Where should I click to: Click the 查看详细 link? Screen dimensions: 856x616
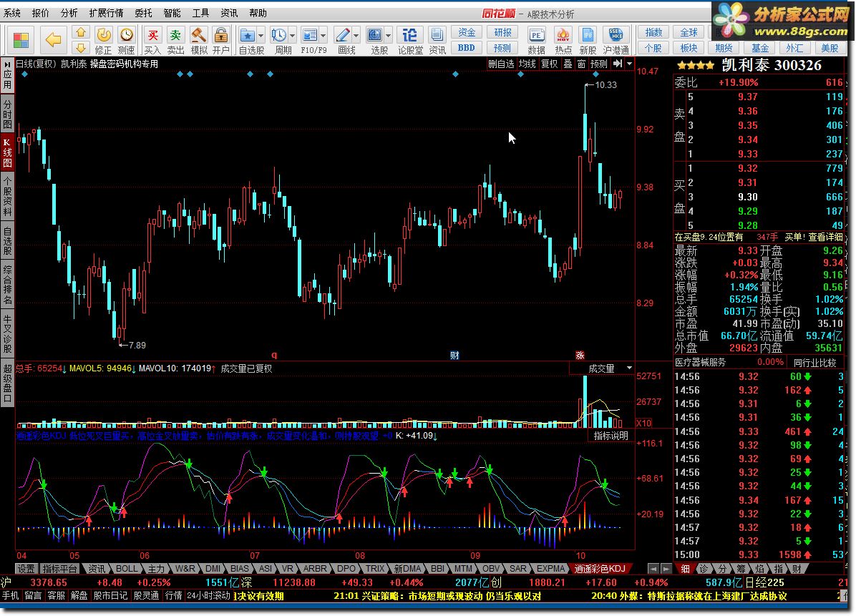coord(825,237)
